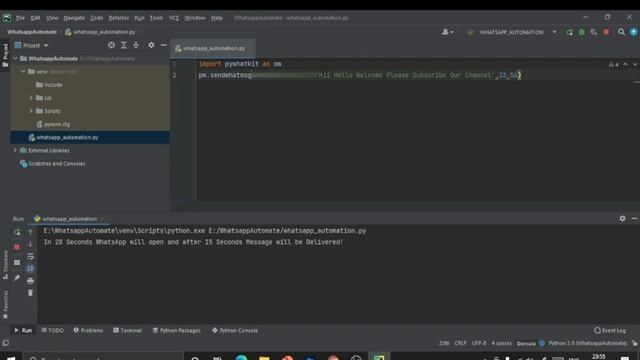Click whatsapp_automation.py breadcrumb in navigation bar

click(x=100, y=32)
